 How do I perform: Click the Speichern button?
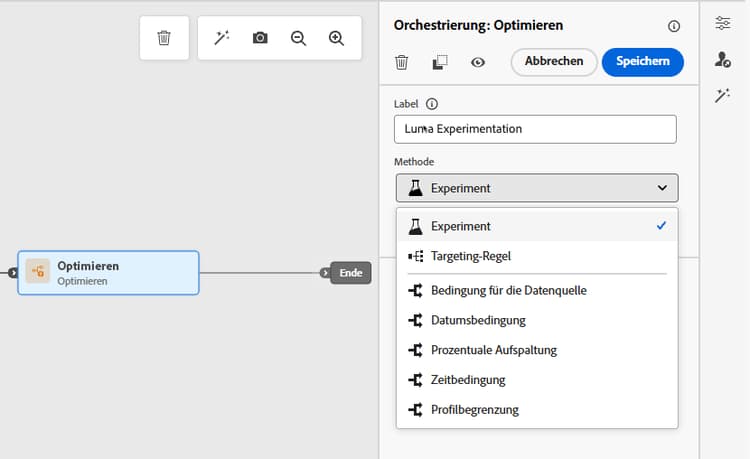(x=642, y=62)
